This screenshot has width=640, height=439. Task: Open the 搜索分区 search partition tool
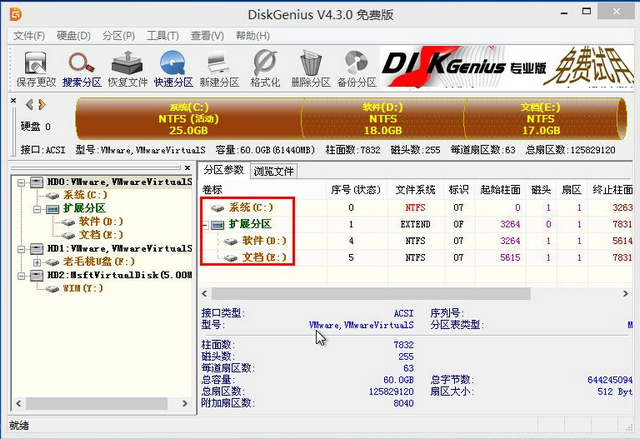[82, 69]
